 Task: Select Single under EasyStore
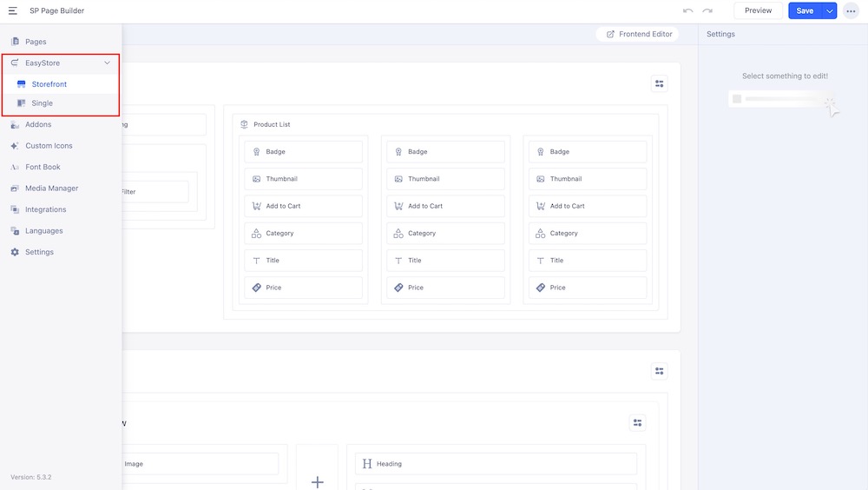pos(42,103)
